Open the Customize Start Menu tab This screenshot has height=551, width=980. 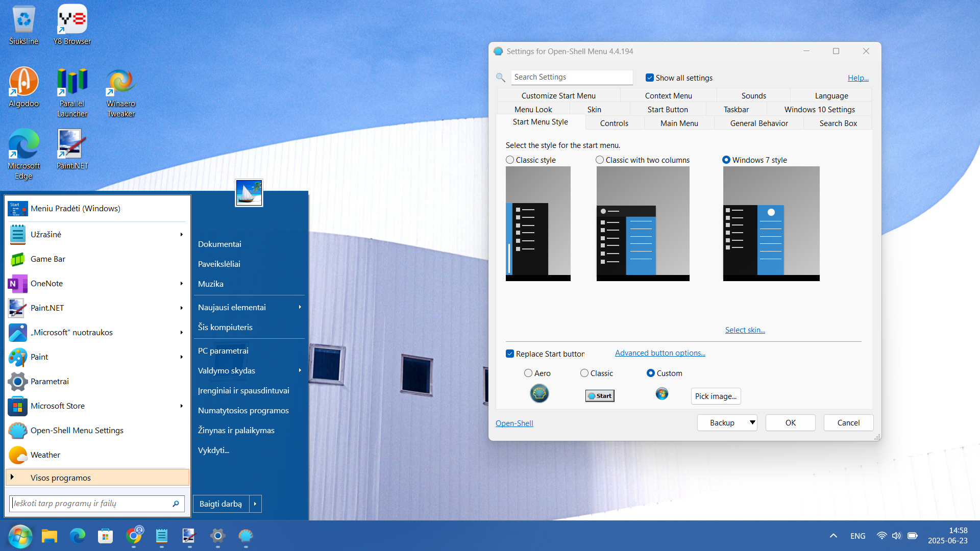click(x=558, y=96)
